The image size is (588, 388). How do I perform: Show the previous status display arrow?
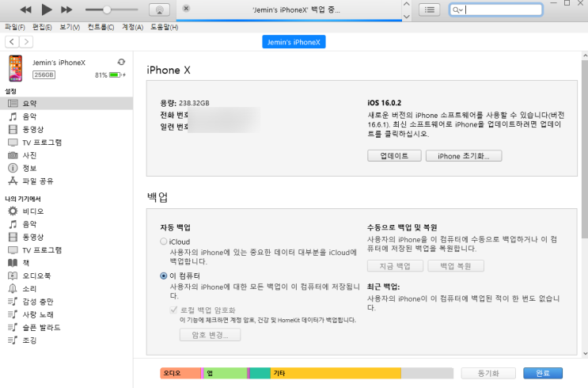click(x=407, y=4)
